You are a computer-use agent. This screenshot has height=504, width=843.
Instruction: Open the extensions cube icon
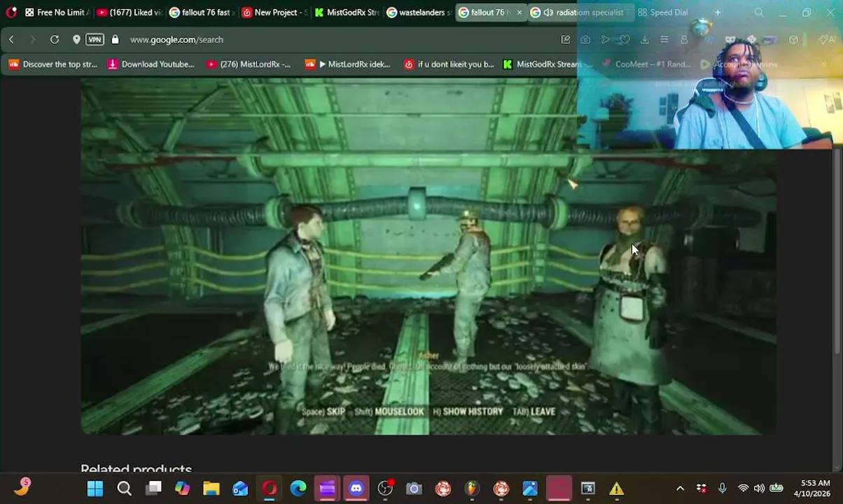coord(793,39)
